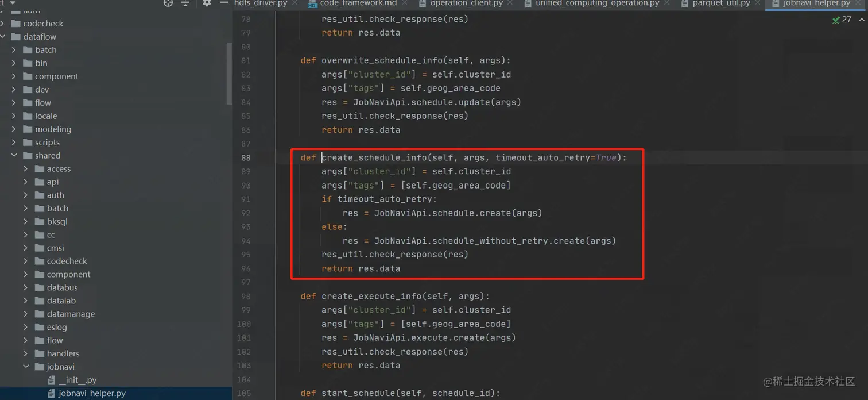Click line number 97 in gutter
This screenshot has width=868, height=400.
coord(246,282)
